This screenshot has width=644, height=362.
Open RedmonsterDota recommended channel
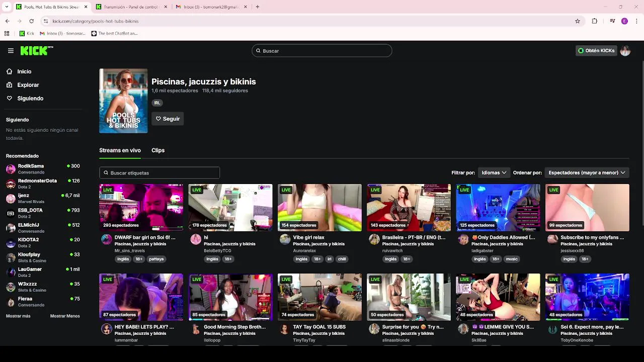(43, 184)
